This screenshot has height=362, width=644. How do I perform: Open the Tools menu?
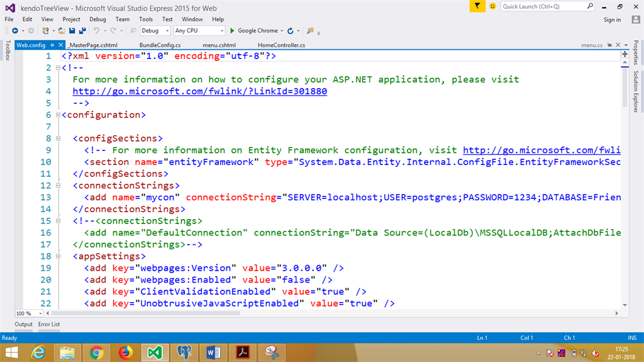click(146, 20)
